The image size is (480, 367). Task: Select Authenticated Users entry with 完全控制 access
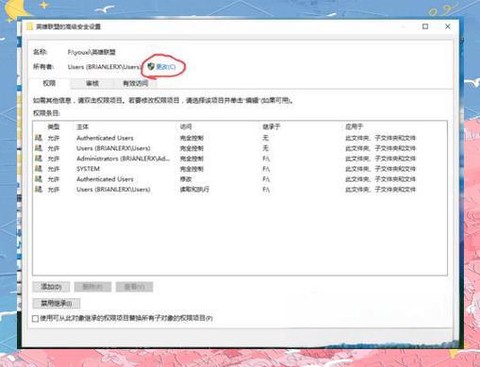point(240,138)
